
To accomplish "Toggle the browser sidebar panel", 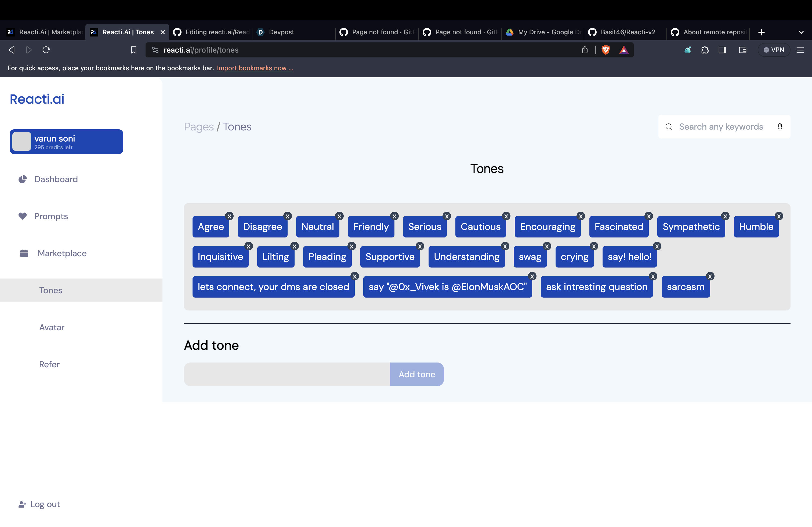I will coord(722,50).
